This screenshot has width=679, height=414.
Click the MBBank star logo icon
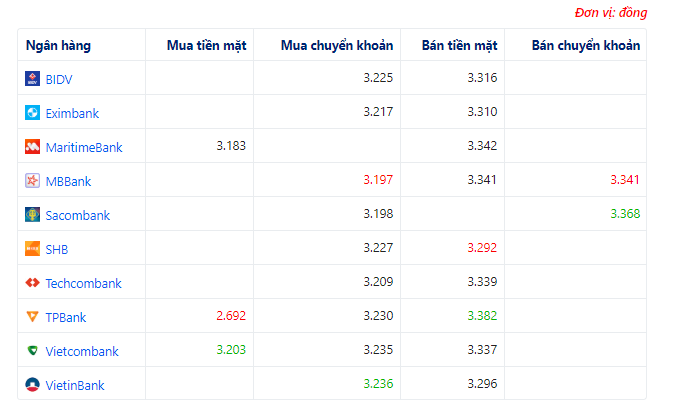point(32,181)
